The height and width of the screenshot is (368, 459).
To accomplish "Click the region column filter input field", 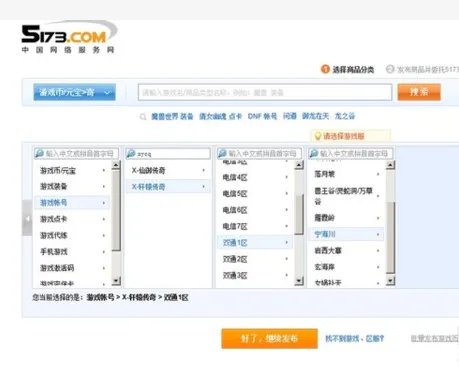I will coord(259,154).
